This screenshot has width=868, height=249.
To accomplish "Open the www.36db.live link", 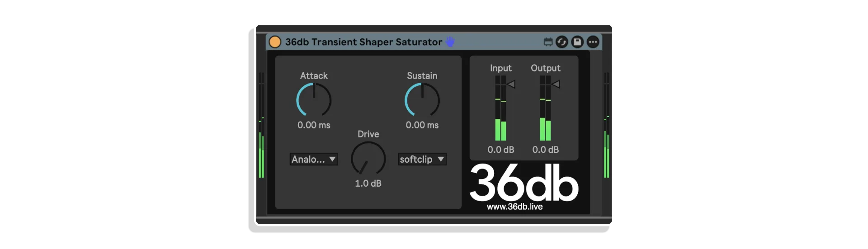I will click(515, 207).
